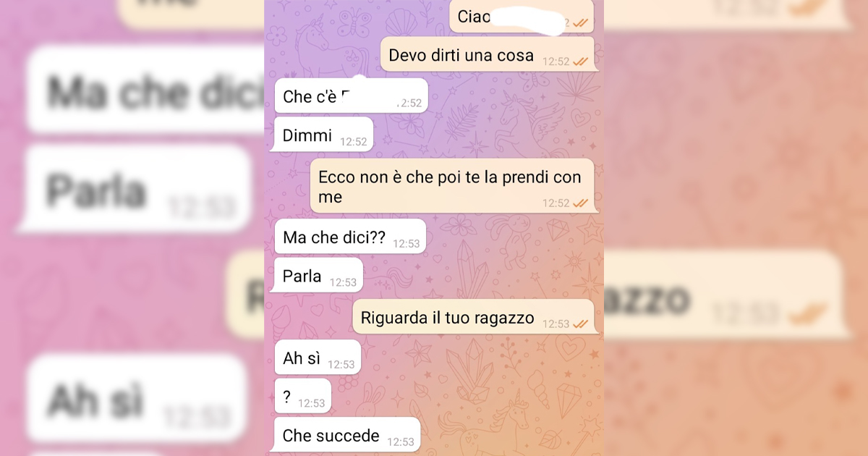Tap the sharp 'Ah sì' message bubble
Screen dimensions: 868x456
point(317,358)
